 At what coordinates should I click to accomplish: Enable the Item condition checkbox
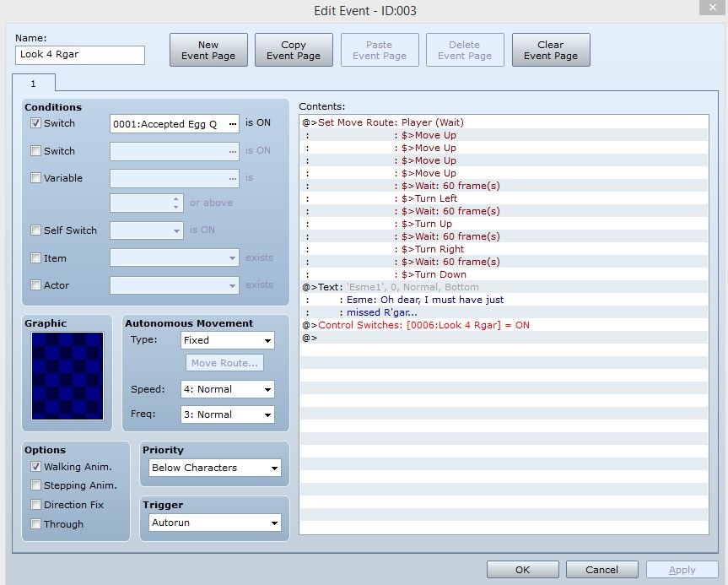[x=35, y=258]
